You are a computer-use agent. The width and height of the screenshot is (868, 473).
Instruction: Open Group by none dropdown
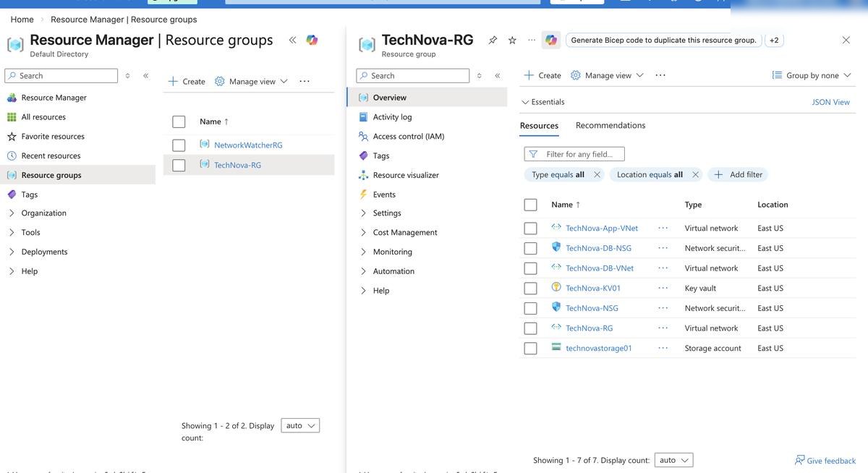pyautogui.click(x=813, y=75)
